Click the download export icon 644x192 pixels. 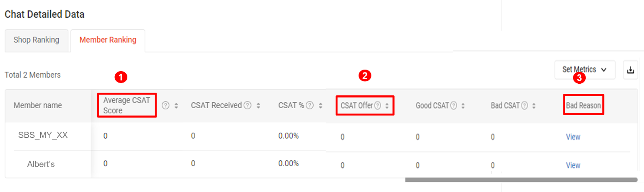(x=630, y=70)
